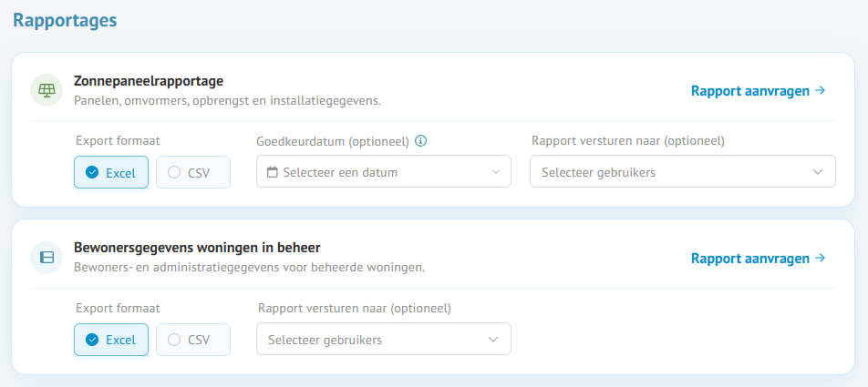Click description 'Bewoners- en administratiegegevens voor beheerde woningen.'
Screen dimensions: 868x387
click(250, 268)
